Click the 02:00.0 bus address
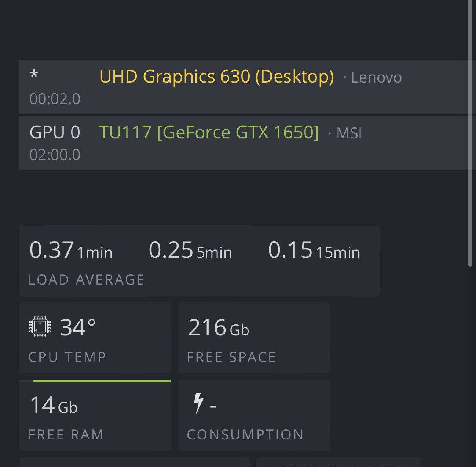The width and height of the screenshot is (476, 467). click(55, 155)
